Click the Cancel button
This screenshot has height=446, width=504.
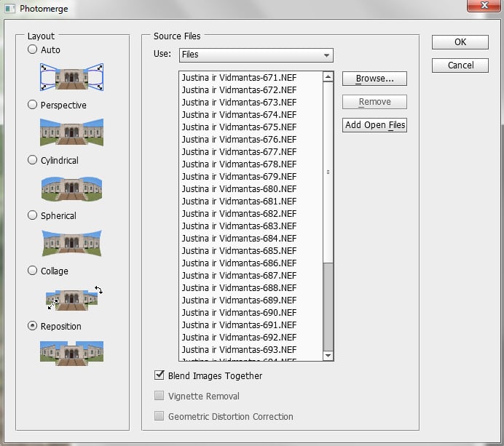pos(460,65)
